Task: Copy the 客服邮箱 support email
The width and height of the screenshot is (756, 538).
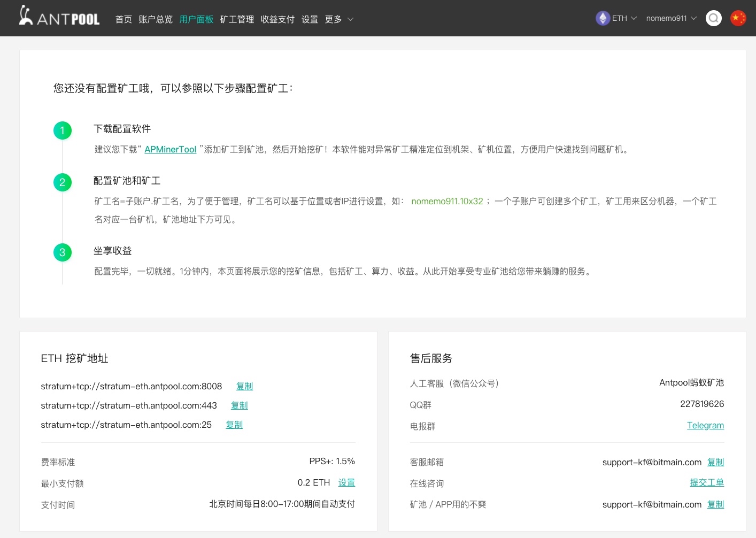Action: (x=715, y=462)
